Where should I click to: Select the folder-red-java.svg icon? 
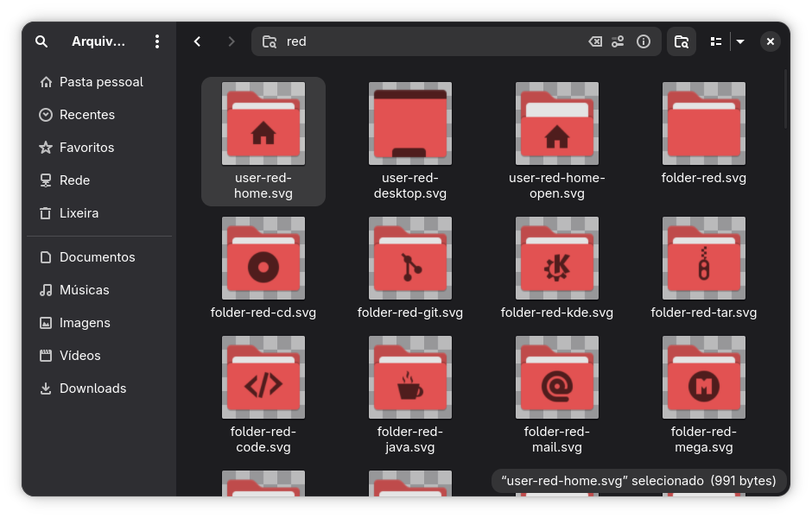tap(410, 378)
